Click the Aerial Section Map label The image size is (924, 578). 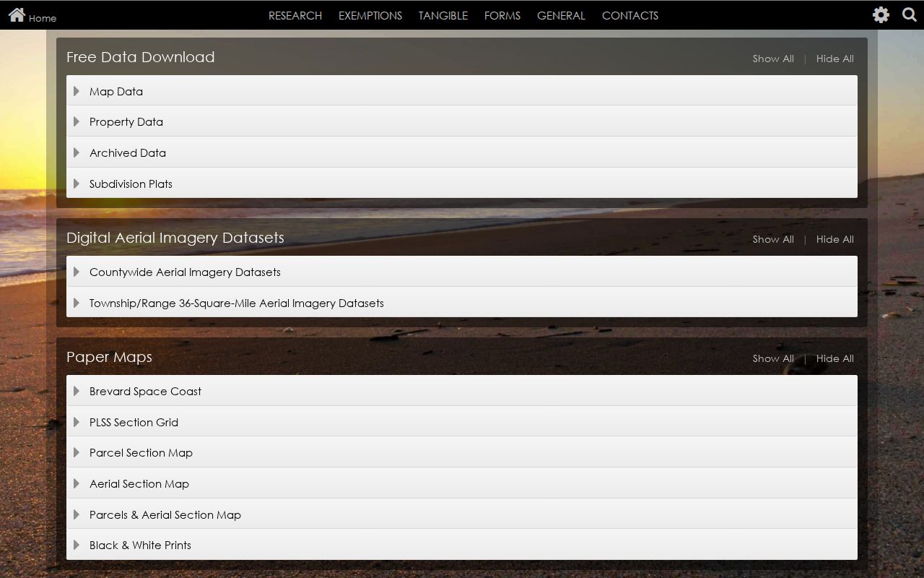[x=139, y=483]
